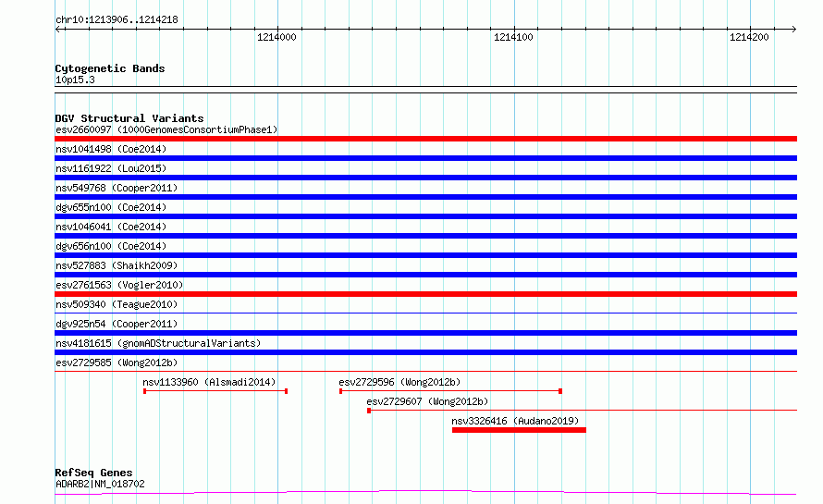Click the blue bar under nsv527883
The width and height of the screenshot is (823, 504).
425,275
